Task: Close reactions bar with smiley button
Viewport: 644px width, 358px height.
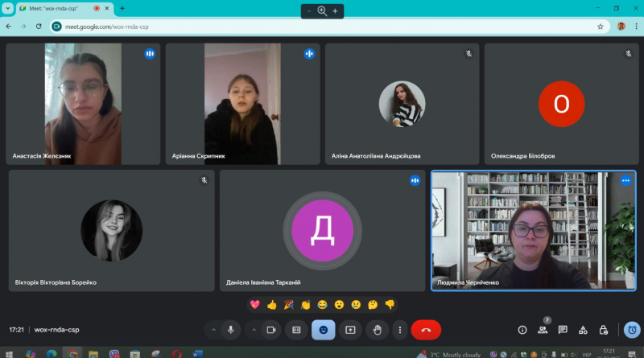Action: click(324, 330)
